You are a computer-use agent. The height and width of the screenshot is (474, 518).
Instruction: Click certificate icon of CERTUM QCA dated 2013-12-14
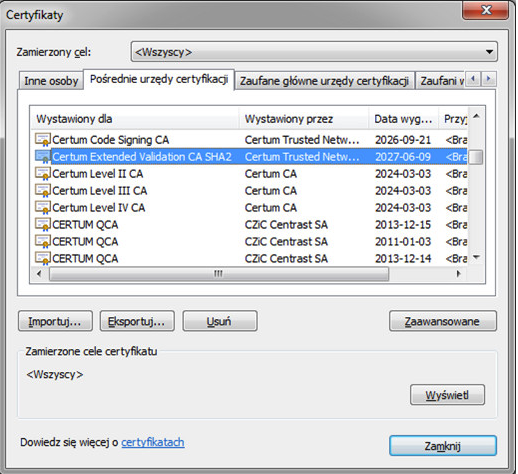point(43,259)
